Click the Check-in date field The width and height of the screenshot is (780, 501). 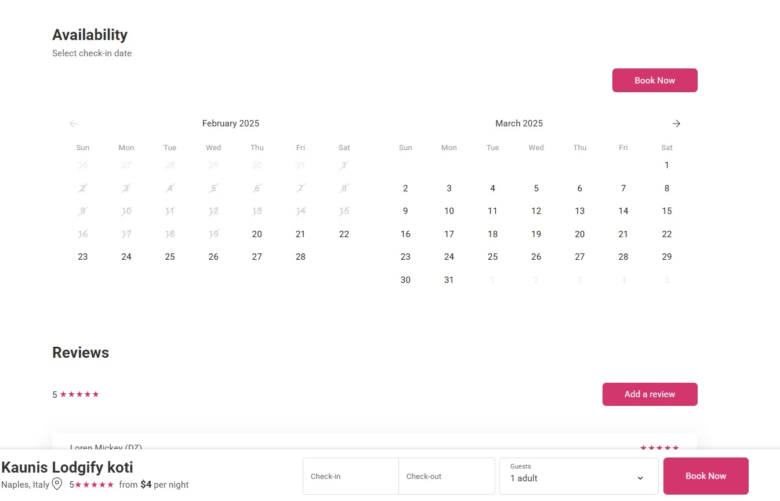pyautogui.click(x=350, y=477)
